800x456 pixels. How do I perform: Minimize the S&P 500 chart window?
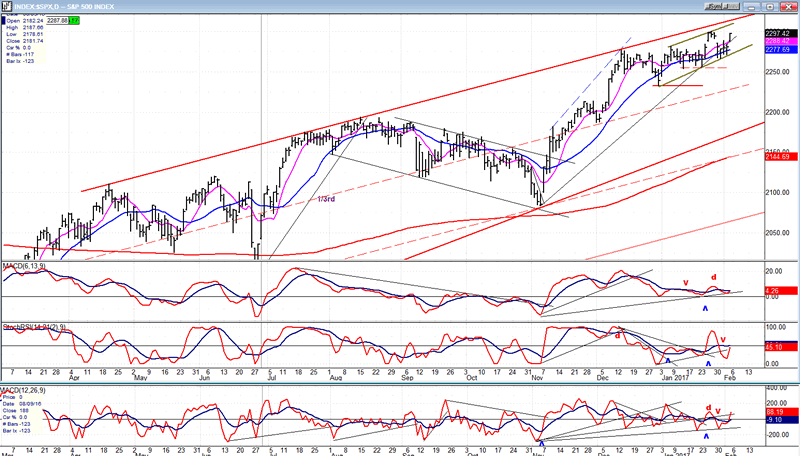752,6
